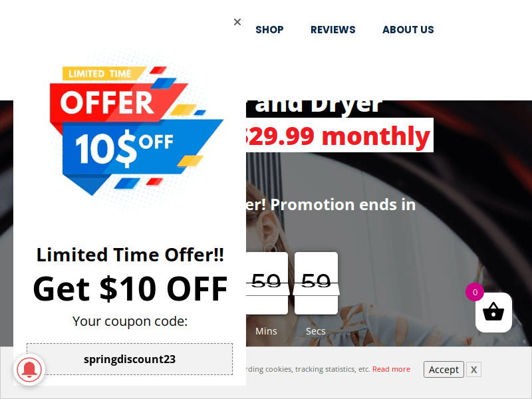Click the Limited Time Offer!! heading
The height and width of the screenshot is (399, 532).
(130, 255)
